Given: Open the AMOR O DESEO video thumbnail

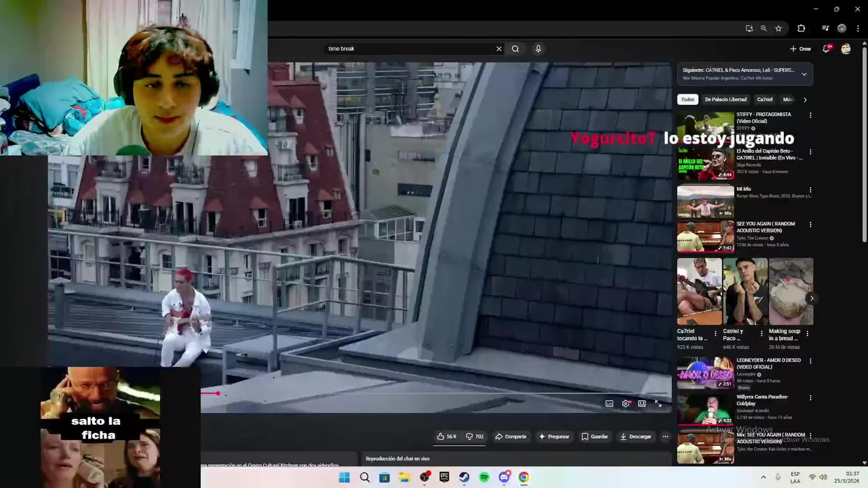Looking at the screenshot, I should [705, 373].
